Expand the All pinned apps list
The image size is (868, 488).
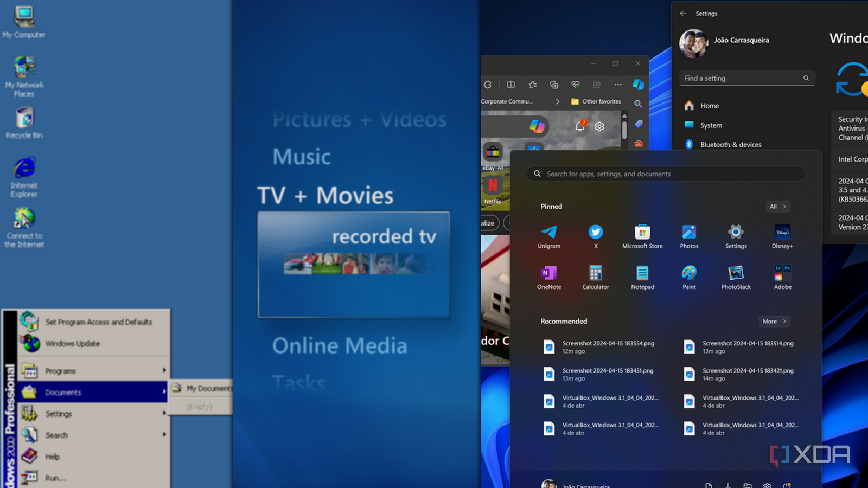777,207
